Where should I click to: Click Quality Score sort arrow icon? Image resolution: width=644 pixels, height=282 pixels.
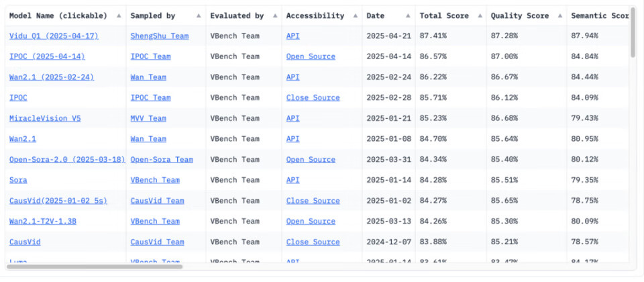coord(559,15)
